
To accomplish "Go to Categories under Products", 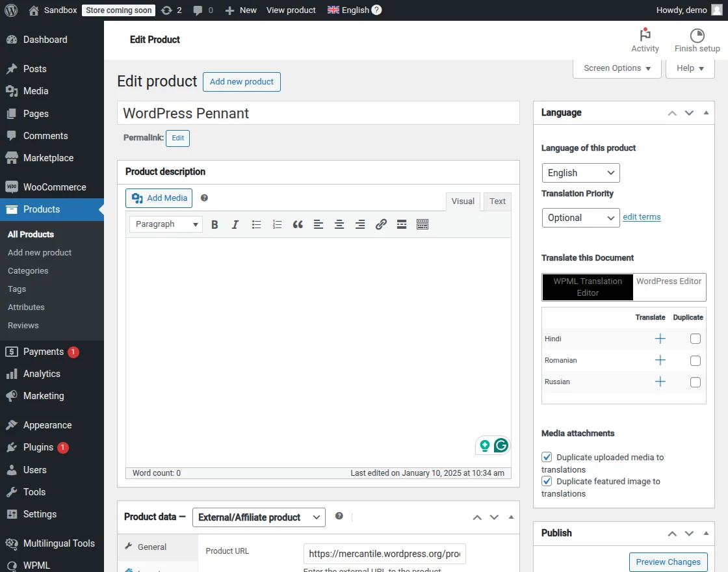I will 28,270.
